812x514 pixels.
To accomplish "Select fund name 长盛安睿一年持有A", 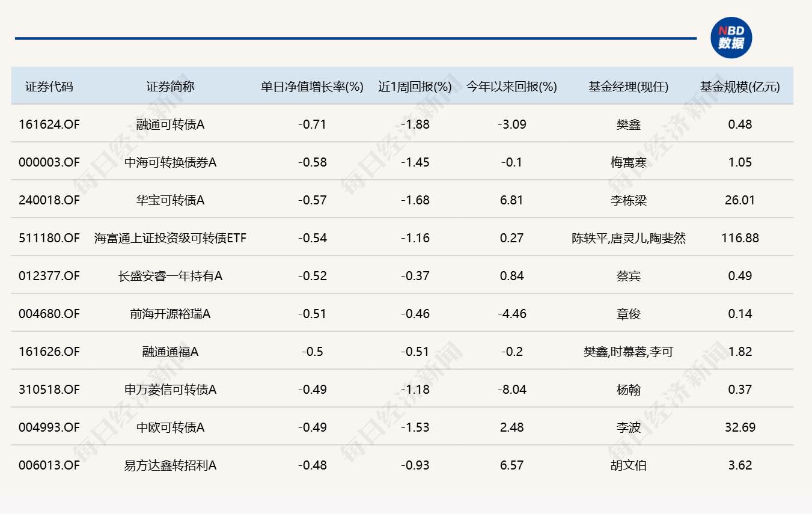I will (170, 276).
